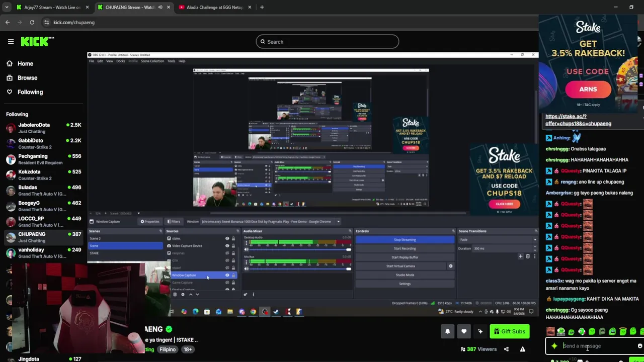
Task: Open the Fade transition dropdown
Action: pos(498,240)
